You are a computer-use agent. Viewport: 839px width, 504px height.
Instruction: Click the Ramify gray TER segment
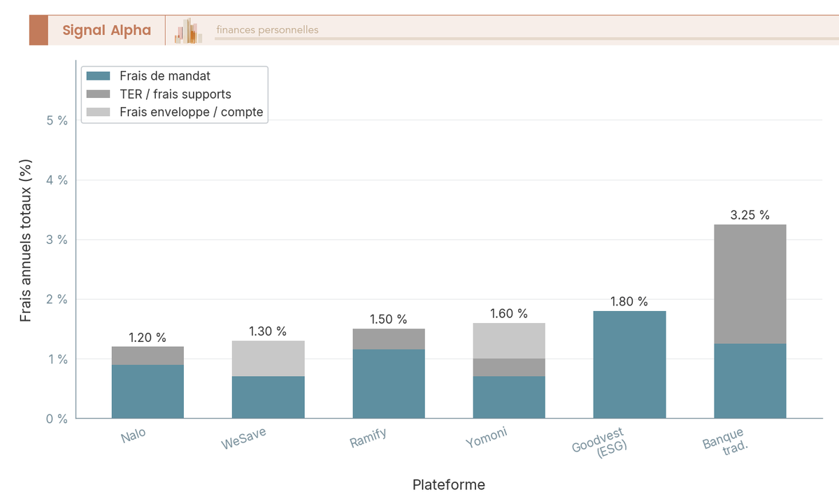point(389,339)
